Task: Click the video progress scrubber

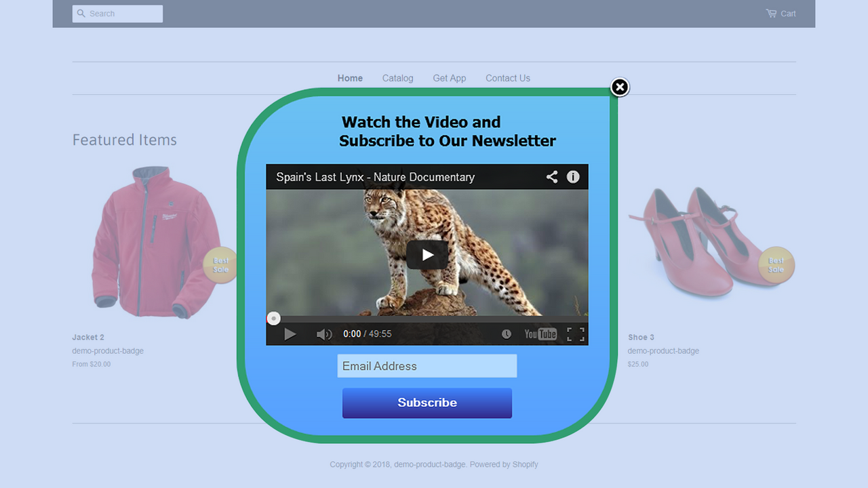Action: (273, 319)
